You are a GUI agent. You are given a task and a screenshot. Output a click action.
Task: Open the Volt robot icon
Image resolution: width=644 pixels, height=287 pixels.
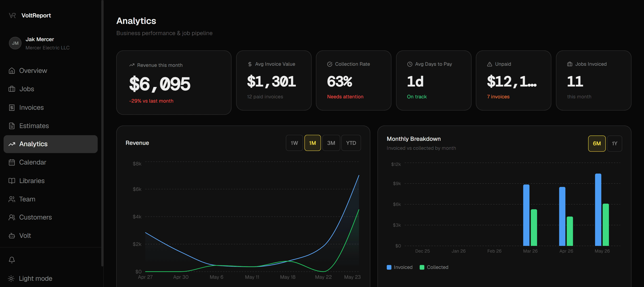coord(12,236)
